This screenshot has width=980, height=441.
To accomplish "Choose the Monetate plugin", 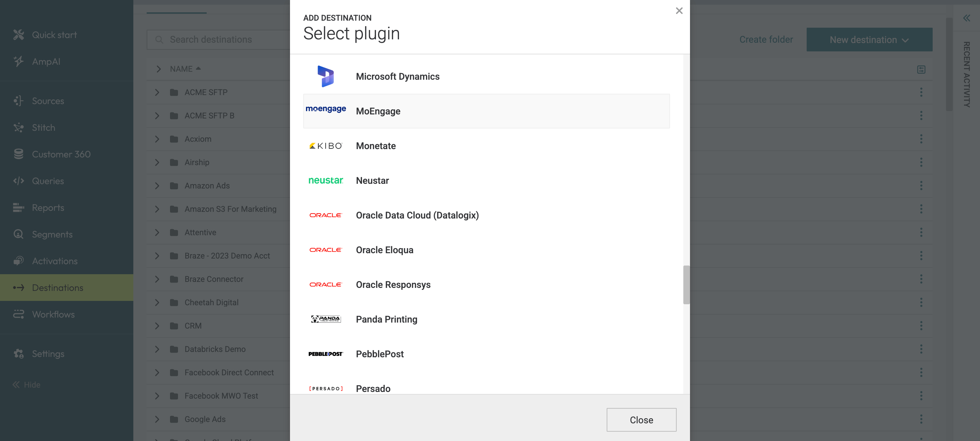I will 487,146.
